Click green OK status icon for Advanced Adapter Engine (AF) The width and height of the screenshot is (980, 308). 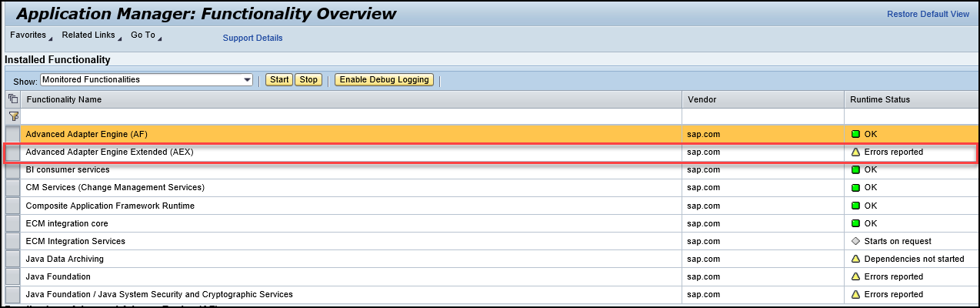click(855, 134)
